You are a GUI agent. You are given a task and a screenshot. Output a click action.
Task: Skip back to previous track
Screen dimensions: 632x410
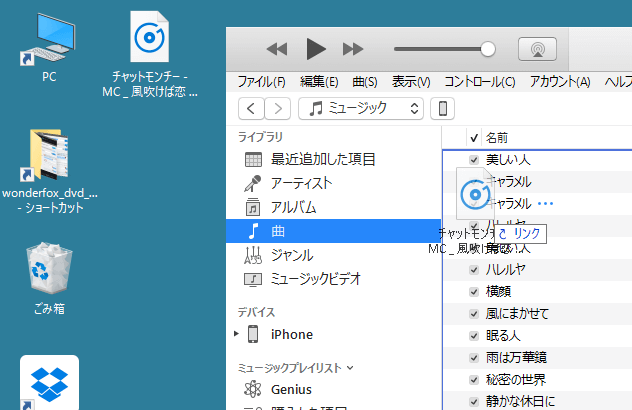277,49
